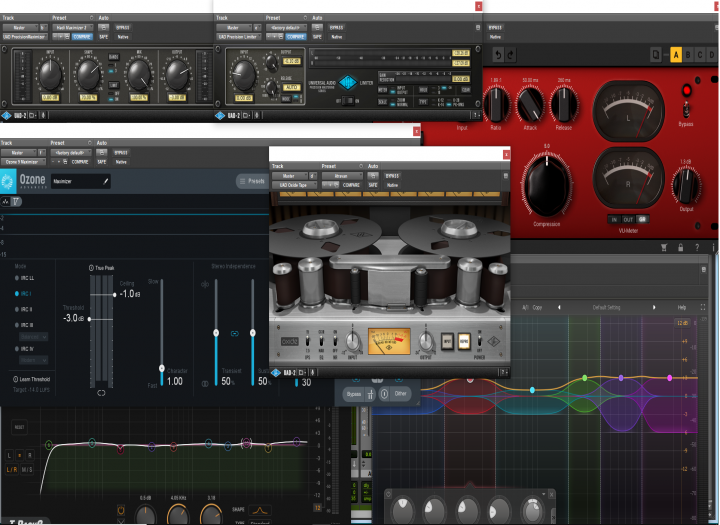
Task: Click the Character slider handle in Ozone
Action: click(162, 368)
